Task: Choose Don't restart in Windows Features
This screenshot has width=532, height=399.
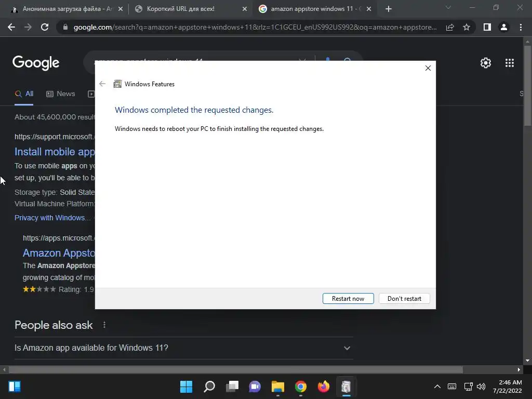Action: [404, 299]
